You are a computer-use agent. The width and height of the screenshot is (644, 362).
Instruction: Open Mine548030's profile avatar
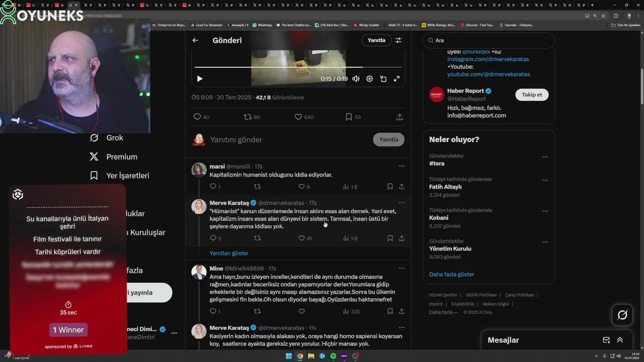(x=199, y=272)
